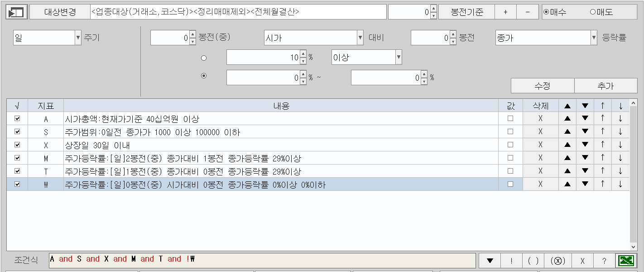The width and height of the screenshot is (644, 272).
Task: Move row M down one with ↓
Action: point(620,158)
